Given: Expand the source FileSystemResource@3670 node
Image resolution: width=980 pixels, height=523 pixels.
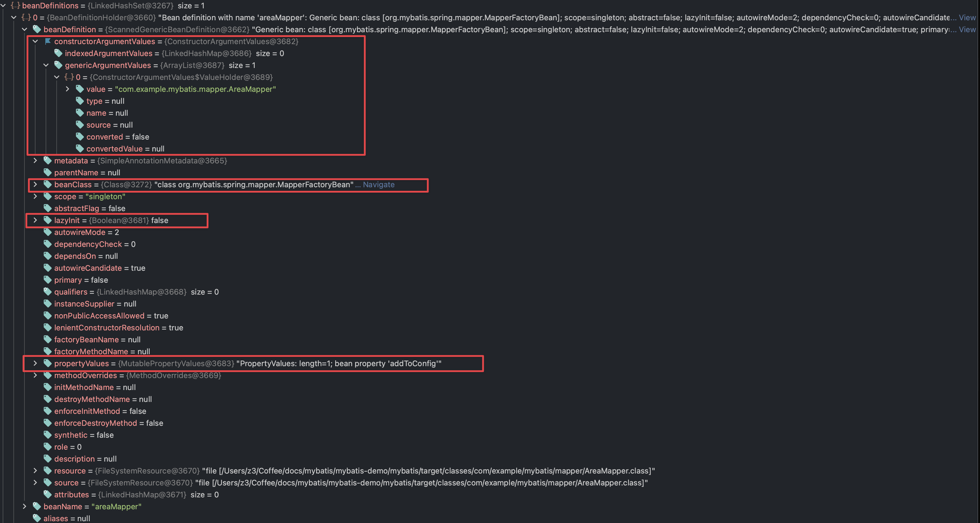Looking at the screenshot, I should 35,483.
